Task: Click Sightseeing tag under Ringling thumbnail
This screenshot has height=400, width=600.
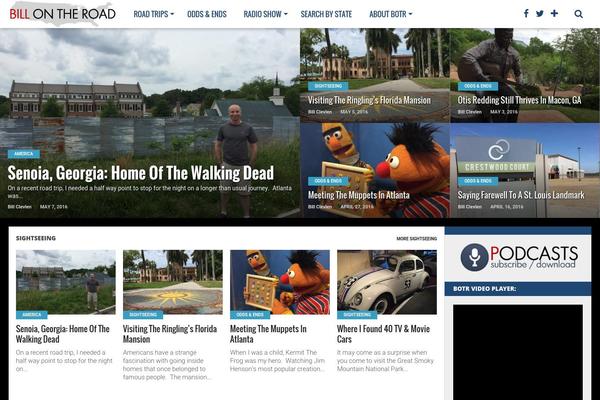Action: [x=143, y=315]
